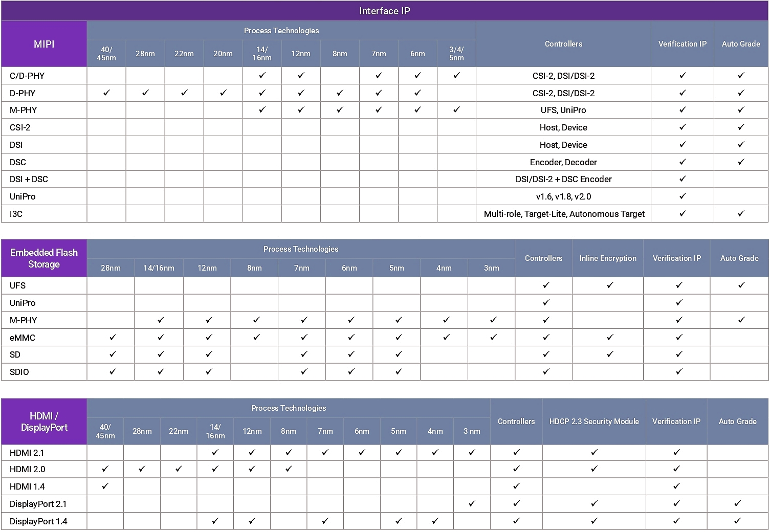The width and height of the screenshot is (770, 532).
Task: Select the Embedded Flash Storage header
Action: 44,258
